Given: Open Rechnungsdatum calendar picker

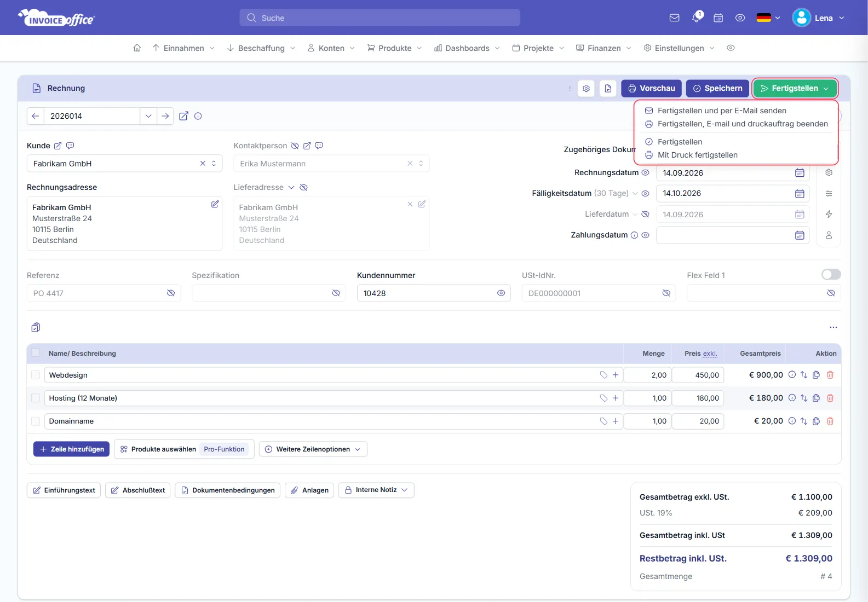Looking at the screenshot, I should [x=800, y=172].
